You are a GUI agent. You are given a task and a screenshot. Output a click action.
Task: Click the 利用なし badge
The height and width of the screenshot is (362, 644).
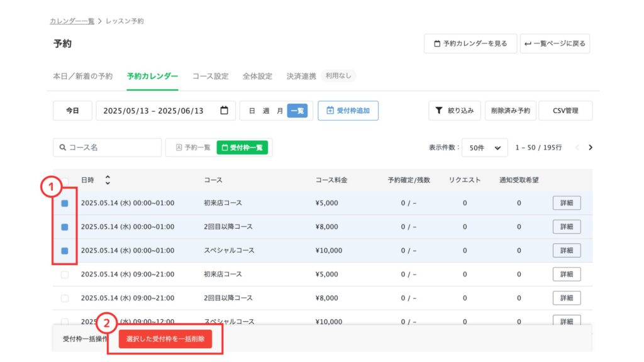coord(338,76)
